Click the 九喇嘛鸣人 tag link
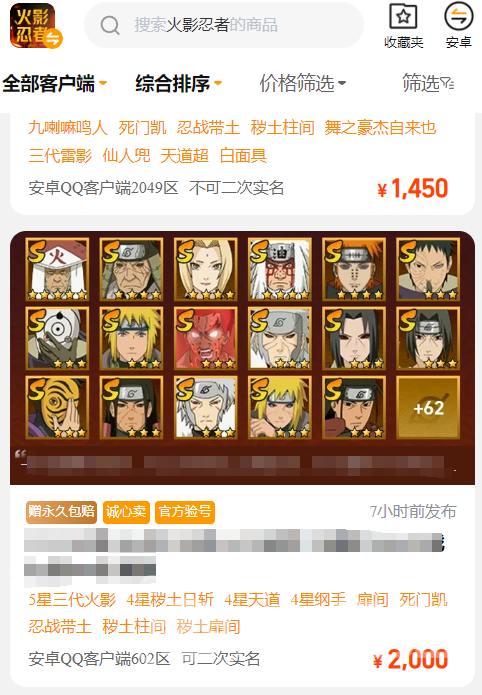This screenshot has height=695, width=482. pyautogui.click(x=68, y=128)
